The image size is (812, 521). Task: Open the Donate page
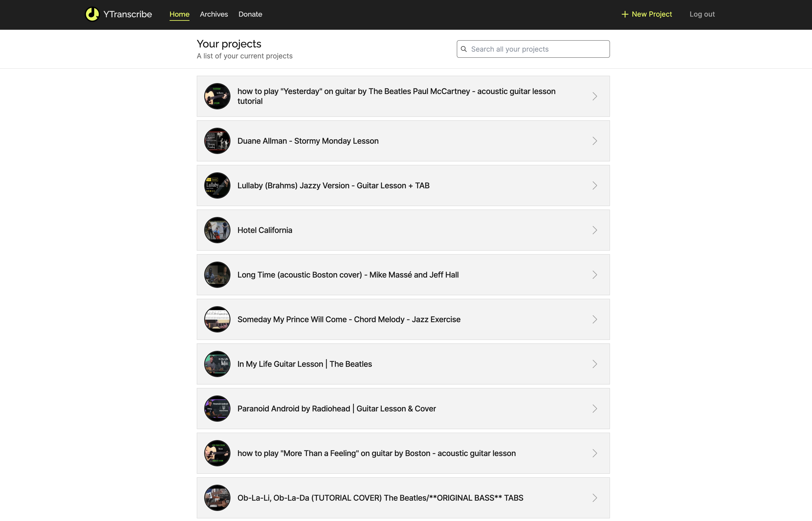pyautogui.click(x=250, y=14)
